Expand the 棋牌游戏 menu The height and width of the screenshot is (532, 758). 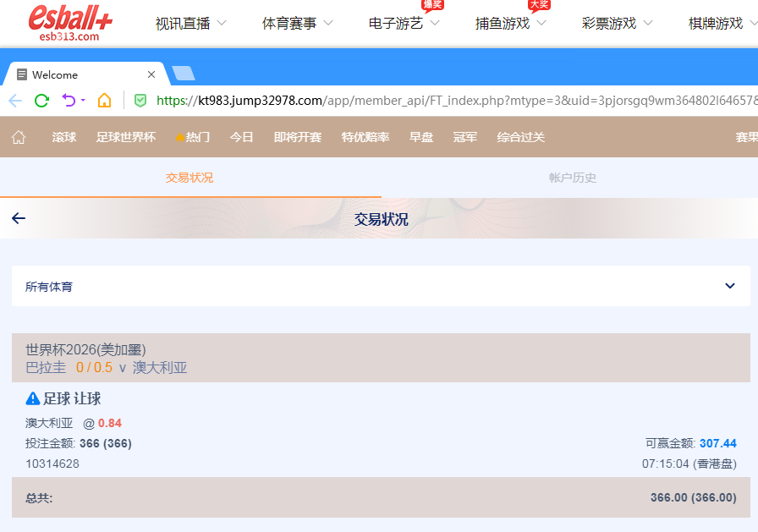[x=722, y=23]
